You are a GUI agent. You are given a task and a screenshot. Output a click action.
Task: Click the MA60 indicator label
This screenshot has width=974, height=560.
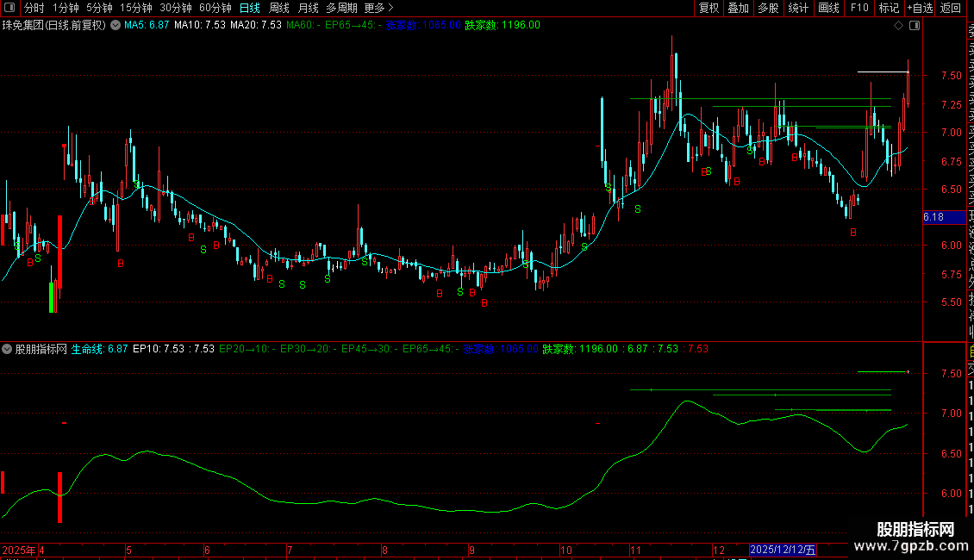(x=303, y=26)
